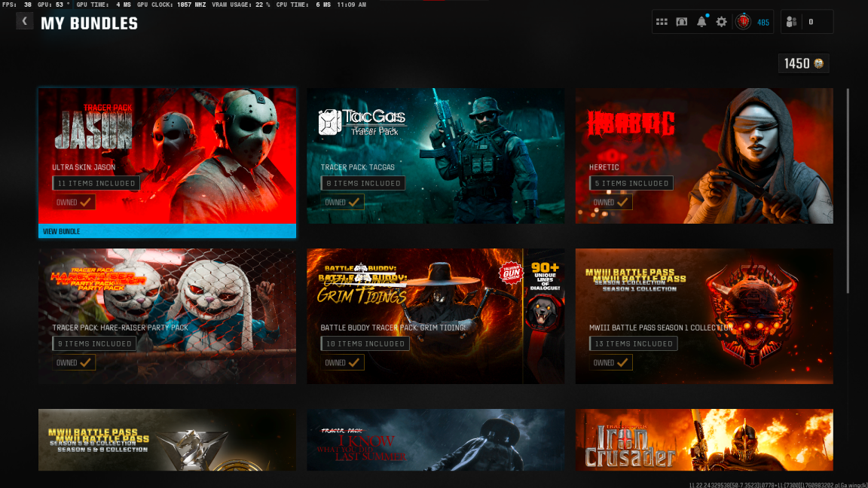This screenshot has height=488, width=868.
Task: Click '5 Items Included' on Heretic bundle
Action: tap(631, 183)
